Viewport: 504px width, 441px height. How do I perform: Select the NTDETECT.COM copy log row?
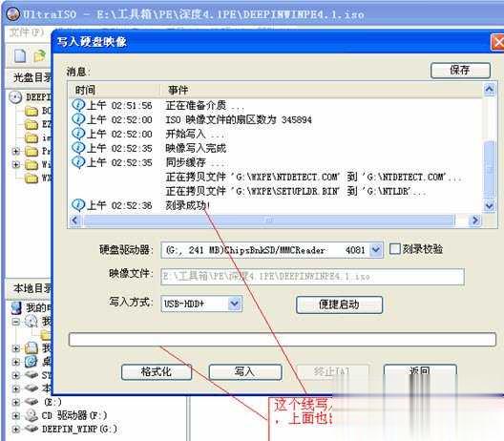coord(276,177)
